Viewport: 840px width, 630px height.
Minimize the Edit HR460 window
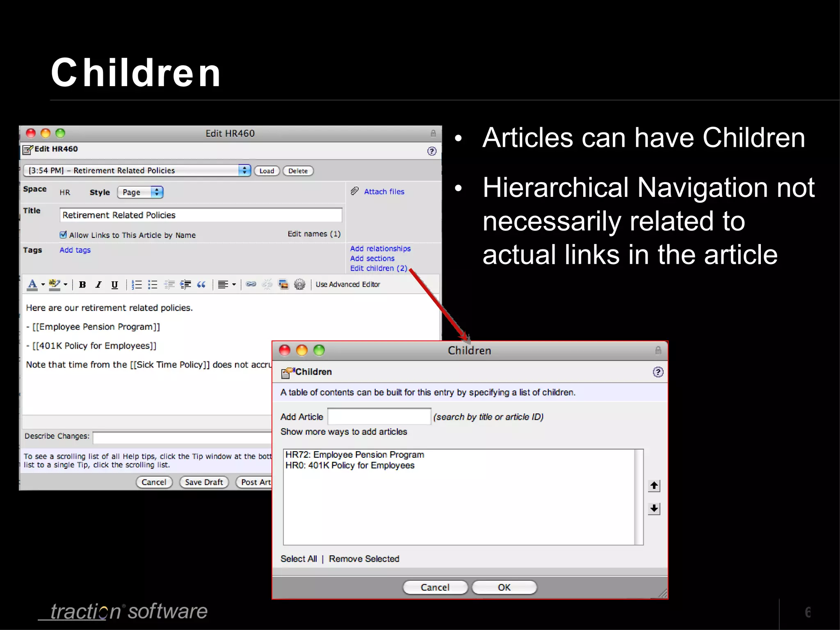click(x=46, y=133)
